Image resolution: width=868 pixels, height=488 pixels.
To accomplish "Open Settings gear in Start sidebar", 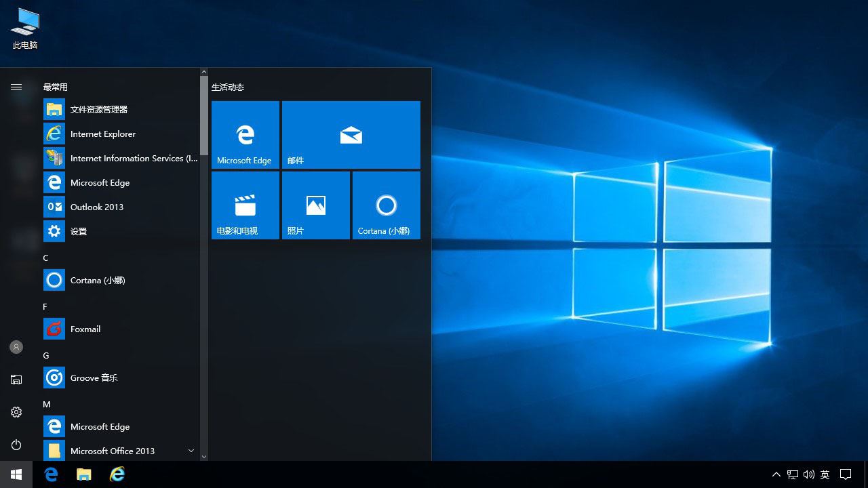I will coord(16,412).
